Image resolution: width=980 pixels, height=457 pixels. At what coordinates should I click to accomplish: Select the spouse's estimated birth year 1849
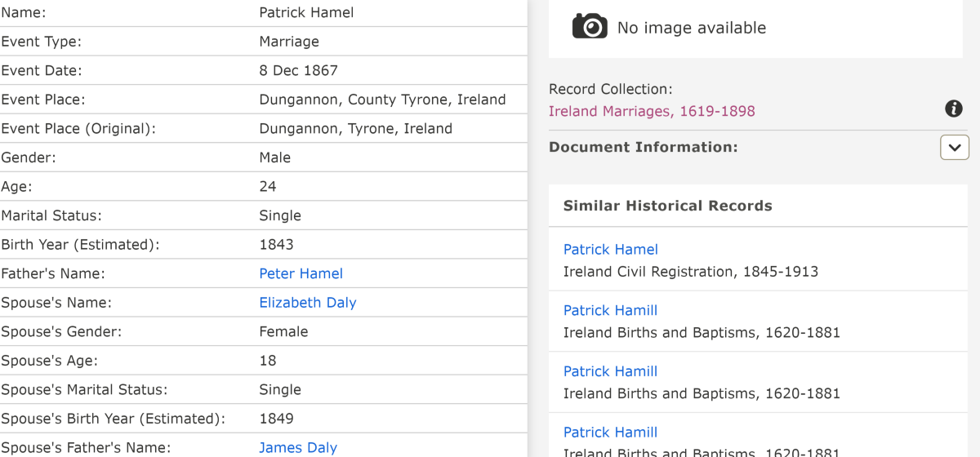[x=276, y=419]
